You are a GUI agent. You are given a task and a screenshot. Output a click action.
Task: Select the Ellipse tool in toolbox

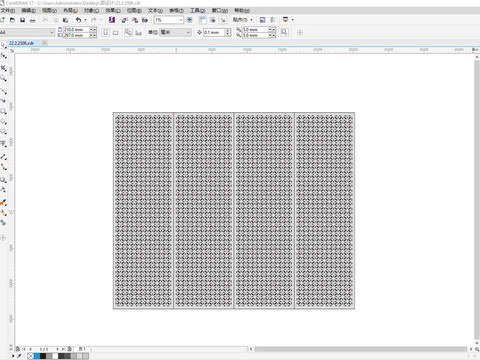coord(3,121)
